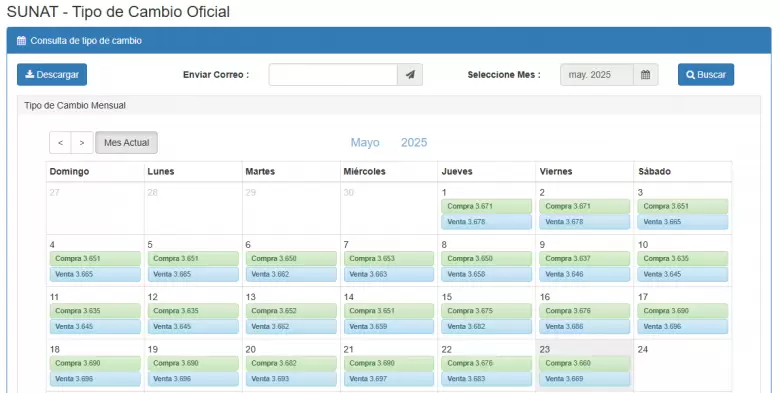Image resolution: width=780 pixels, height=393 pixels.
Task: Click the 2025 year title
Action: (414, 143)
